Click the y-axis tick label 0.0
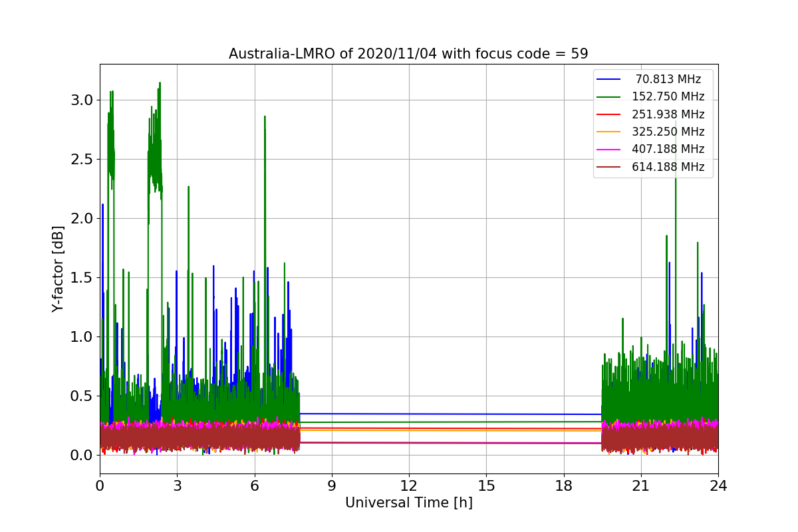Screen dimensions: 798x532 82,455
